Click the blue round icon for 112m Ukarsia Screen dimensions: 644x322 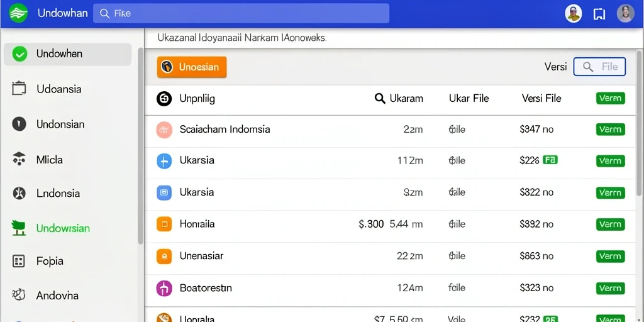point(164,161)
